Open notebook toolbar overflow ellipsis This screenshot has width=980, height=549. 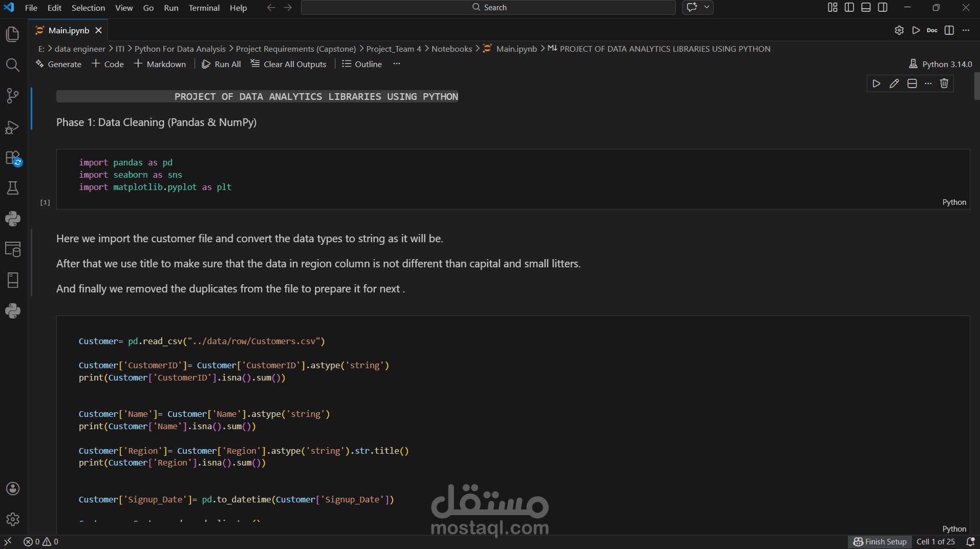click(x=396, y=64)
